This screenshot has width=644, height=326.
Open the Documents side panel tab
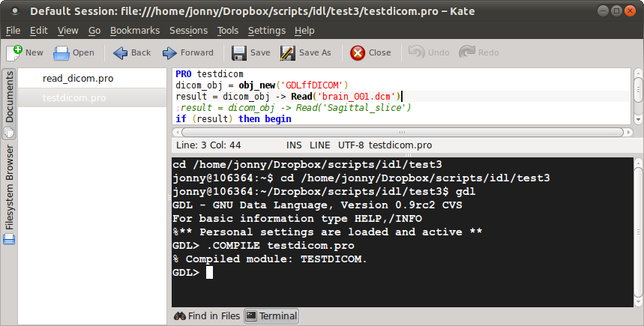[9, 104]
